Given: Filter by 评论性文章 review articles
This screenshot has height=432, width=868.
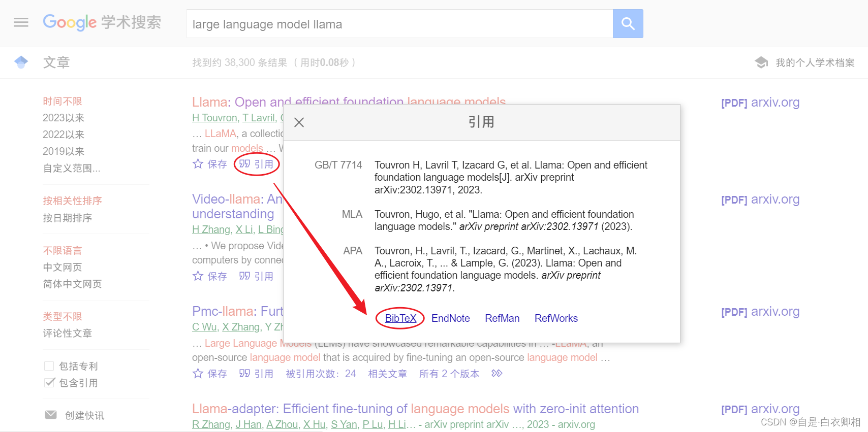Looking at the screenshot, I should pos(68,333).
